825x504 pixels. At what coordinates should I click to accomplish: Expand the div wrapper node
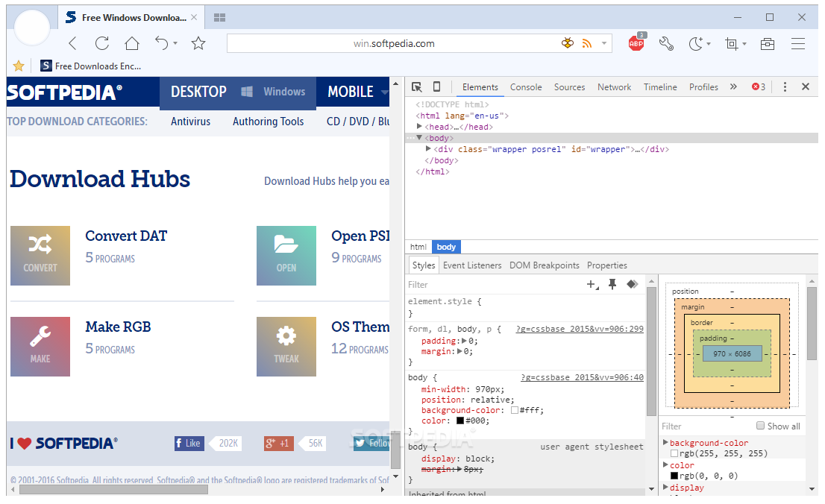[x=428, y=149]
